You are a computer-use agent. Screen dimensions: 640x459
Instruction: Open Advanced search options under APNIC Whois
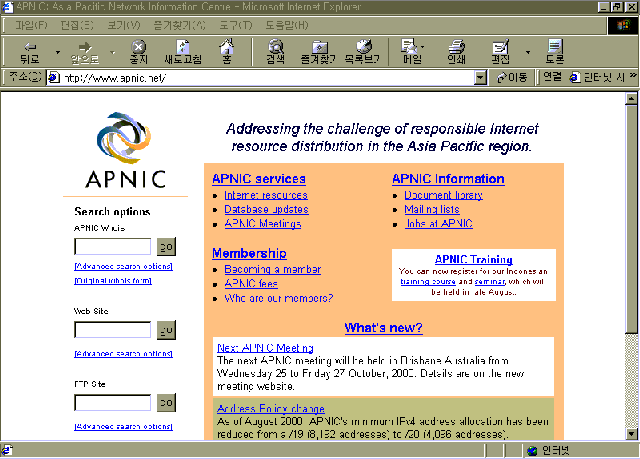coord(123,266)
